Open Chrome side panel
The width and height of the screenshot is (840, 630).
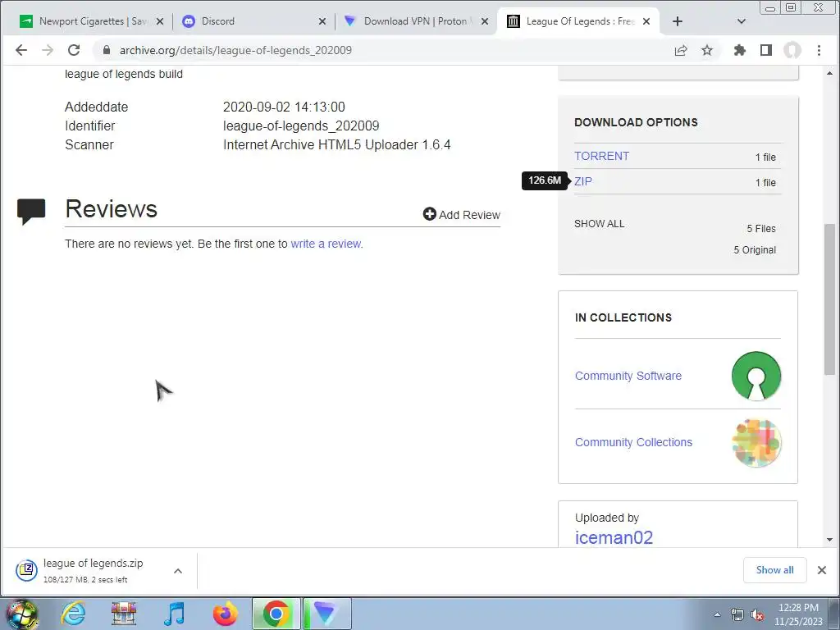(x=766, y=50)
